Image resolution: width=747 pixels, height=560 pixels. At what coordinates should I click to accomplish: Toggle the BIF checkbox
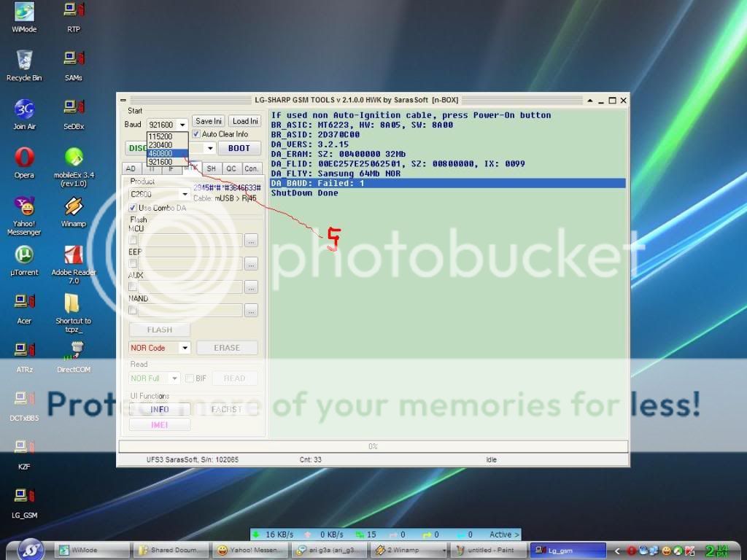[190, 378]
